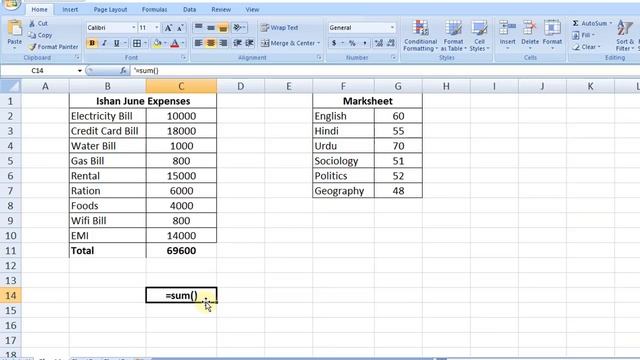Open the Calibri font name dropdown

point(133,28)
